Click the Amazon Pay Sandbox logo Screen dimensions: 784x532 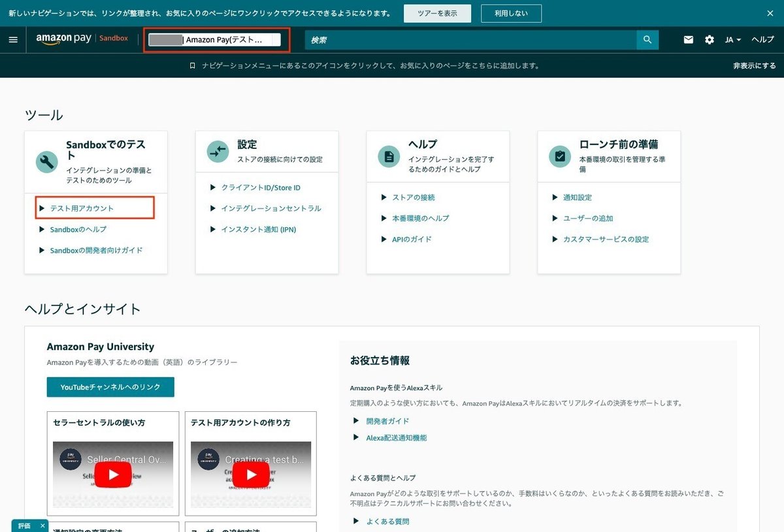point(82,39)
